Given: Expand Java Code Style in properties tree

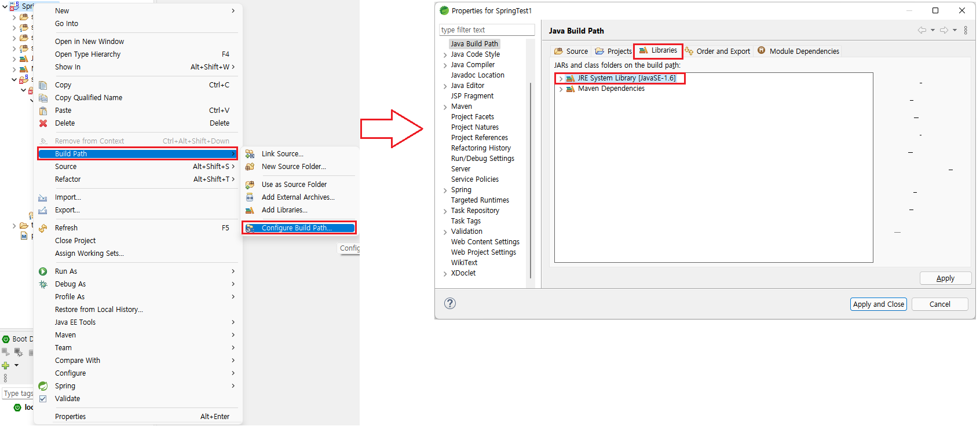Looking at the screenshot, I should (x=445, y=55).
